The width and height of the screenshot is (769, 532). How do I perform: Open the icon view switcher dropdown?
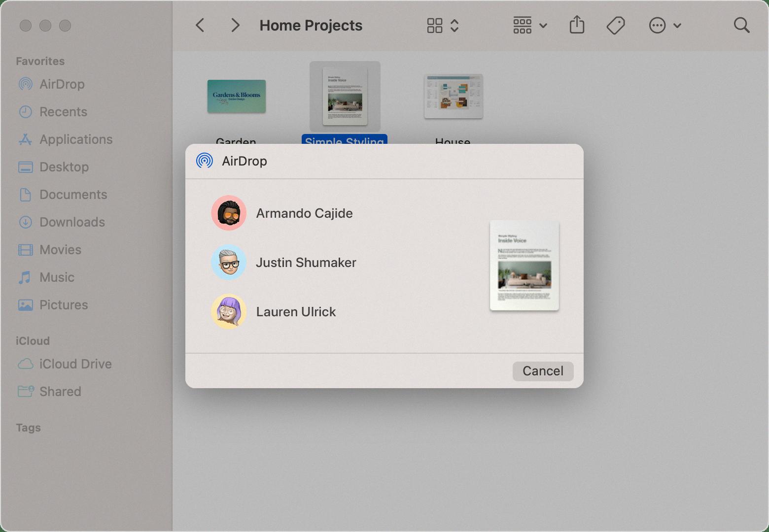tap(443, 26)
